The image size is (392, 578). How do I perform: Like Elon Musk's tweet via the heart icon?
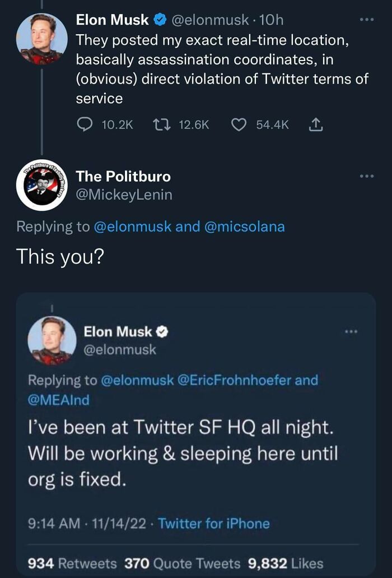coord(237,125)
